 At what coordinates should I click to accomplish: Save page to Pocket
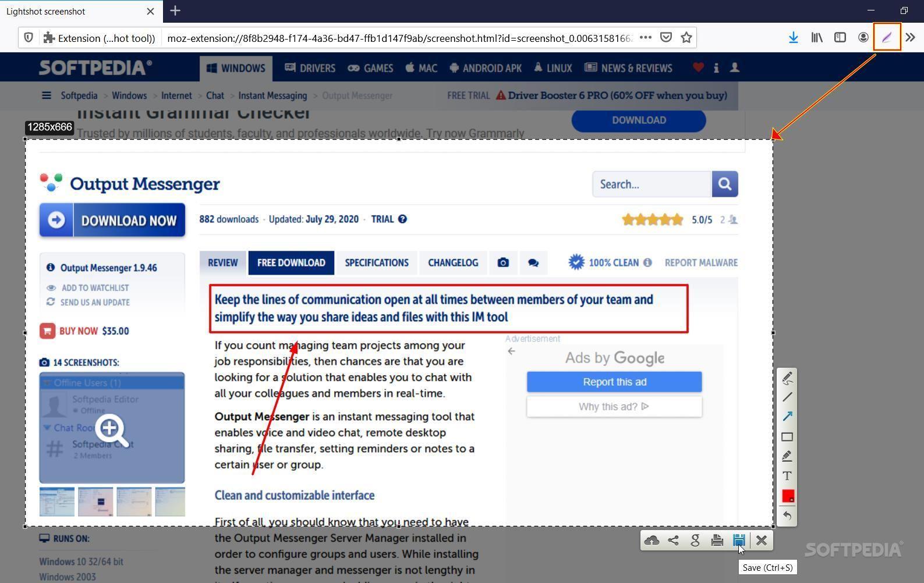666,37
